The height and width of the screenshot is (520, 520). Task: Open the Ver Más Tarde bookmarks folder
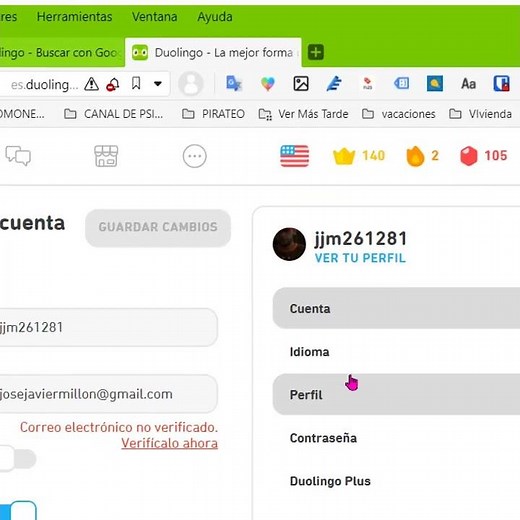coord(303,114)
